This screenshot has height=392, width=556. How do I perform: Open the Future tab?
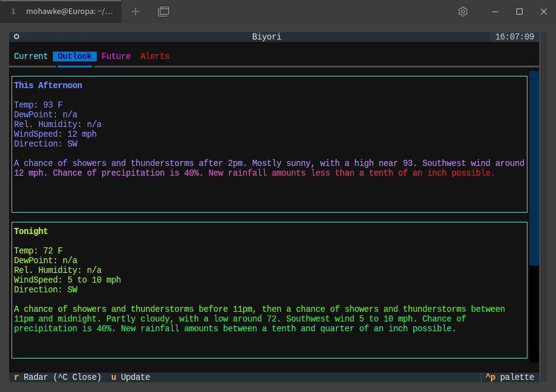point(116,57)
